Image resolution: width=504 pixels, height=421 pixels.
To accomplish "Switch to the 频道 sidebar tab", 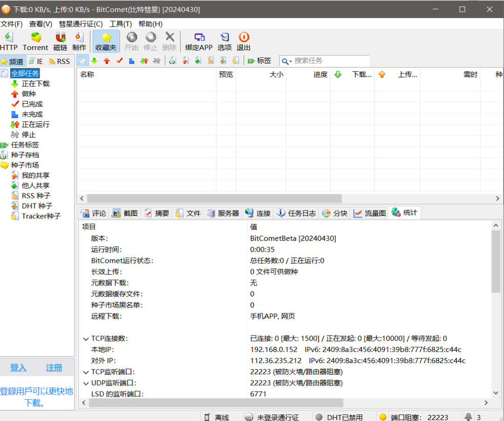I will [13, 62].
